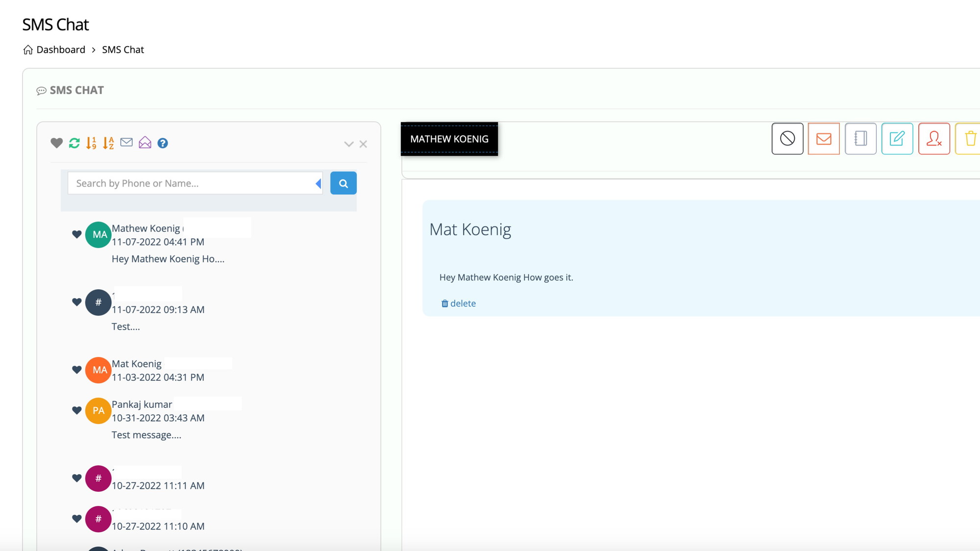Open the Mat Koenig conversation name in list

coord(137,364)
